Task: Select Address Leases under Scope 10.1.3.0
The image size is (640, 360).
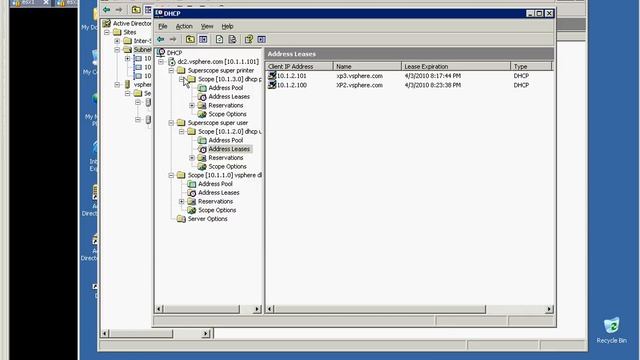Action: click(x=229, y=97)
